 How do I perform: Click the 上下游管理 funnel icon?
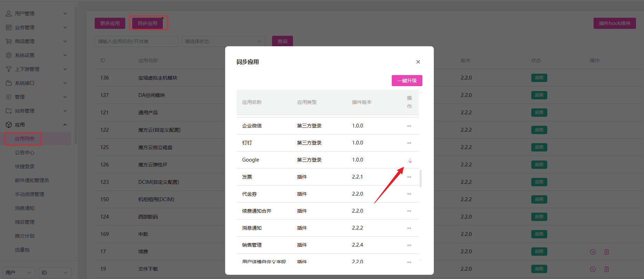coord(9,69)
